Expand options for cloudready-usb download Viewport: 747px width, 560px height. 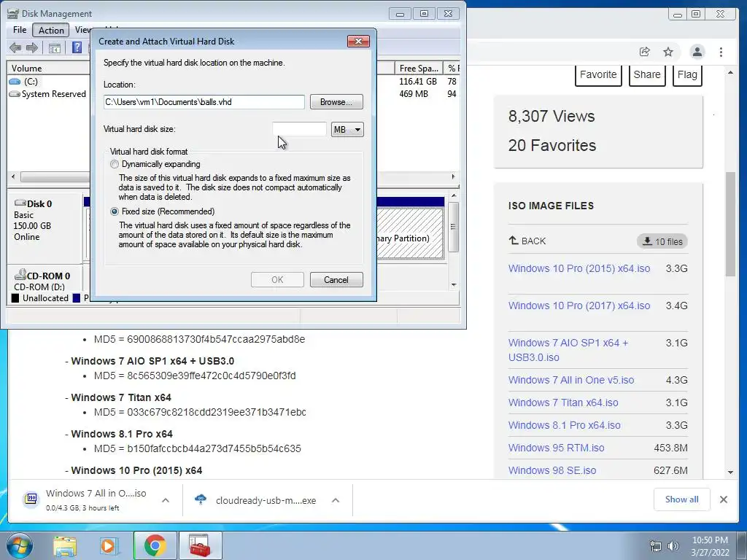pos(336,500)
